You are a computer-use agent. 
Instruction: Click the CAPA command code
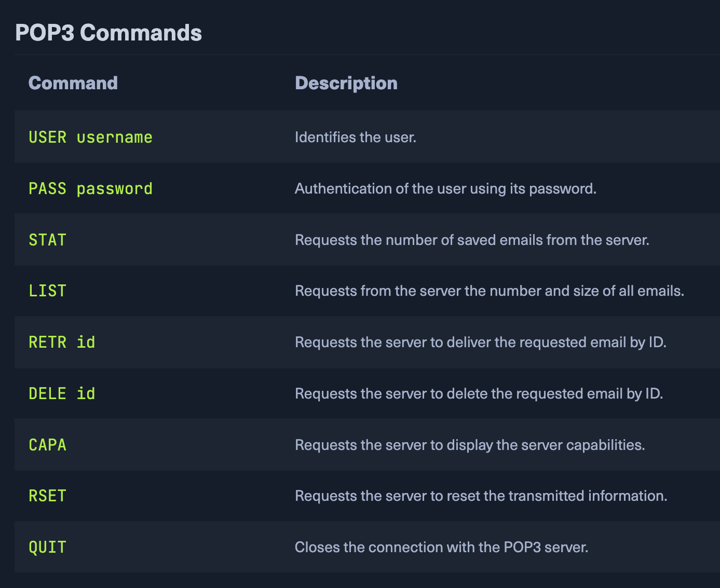coord(47,445)
